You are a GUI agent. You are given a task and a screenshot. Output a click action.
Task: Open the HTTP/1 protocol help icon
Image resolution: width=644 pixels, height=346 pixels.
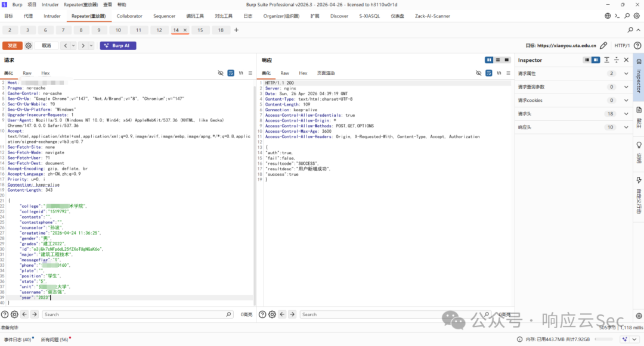tap(637, 45)
